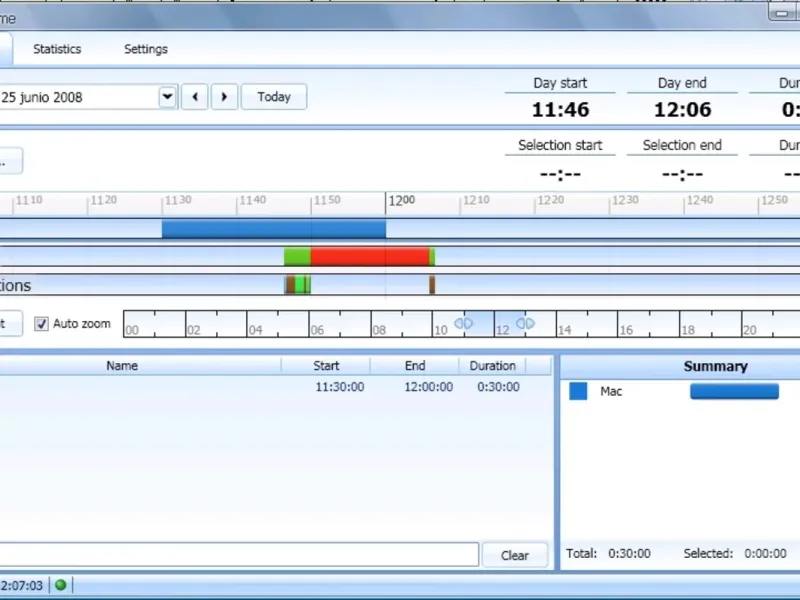Screen dimensions: 800x600
Task: Click the Selected 0:00:00 summary value
Action: point(765,554)
